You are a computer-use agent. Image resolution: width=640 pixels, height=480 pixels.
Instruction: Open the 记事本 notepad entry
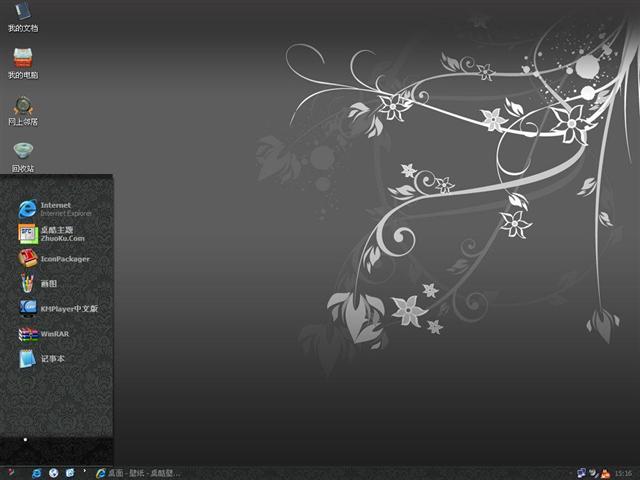[42, 358]
